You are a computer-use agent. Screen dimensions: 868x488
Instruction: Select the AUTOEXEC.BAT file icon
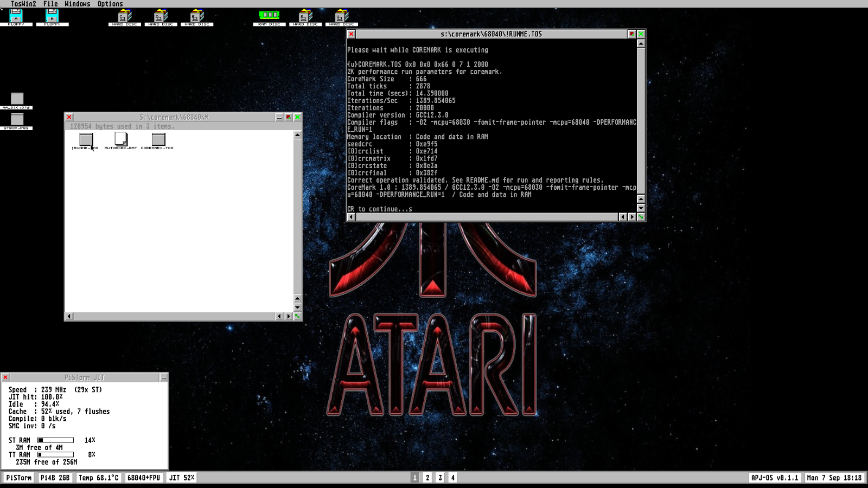click(x=121, y=142)
